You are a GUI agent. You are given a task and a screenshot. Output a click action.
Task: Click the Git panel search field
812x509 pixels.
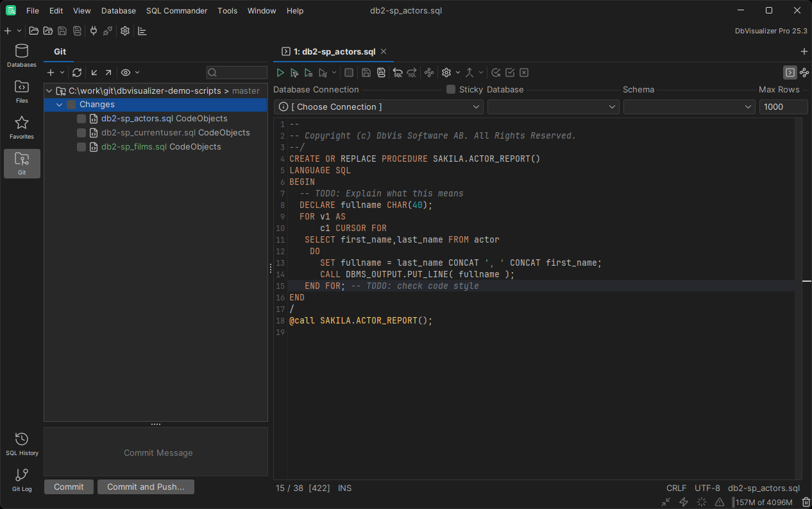(x=236, y=73)
